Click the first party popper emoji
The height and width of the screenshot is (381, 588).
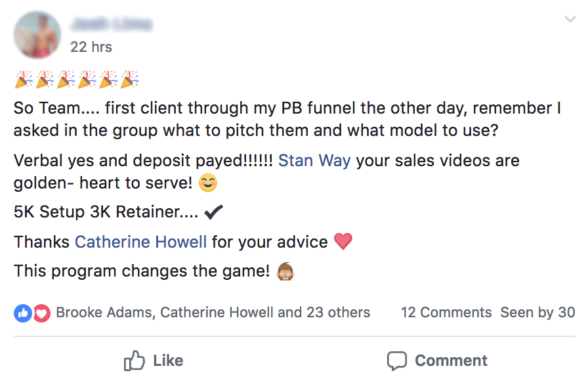24,80
